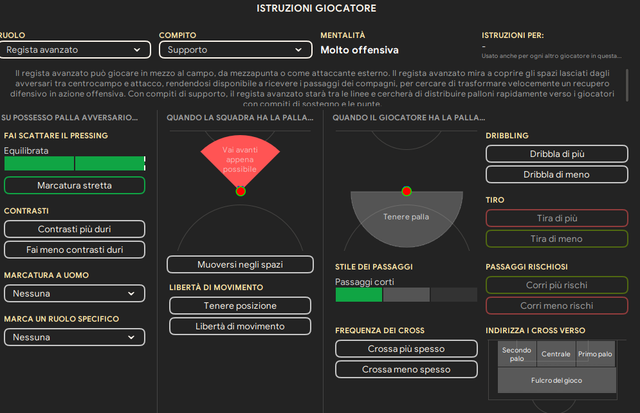640x413 pixels.
Task: Select Libertà di movimento button
Action: pyautogui.click(x=240, y=326)
